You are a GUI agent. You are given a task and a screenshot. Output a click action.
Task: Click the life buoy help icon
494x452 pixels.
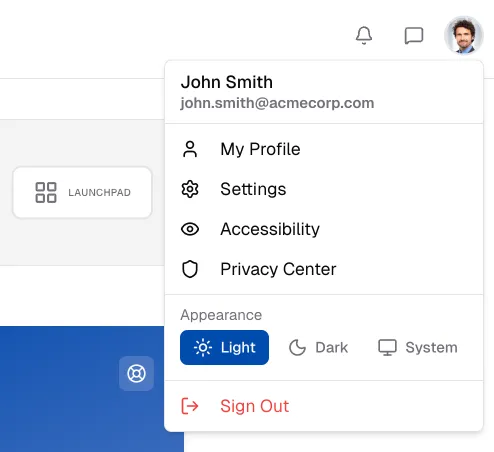click(x=136, y=373)
